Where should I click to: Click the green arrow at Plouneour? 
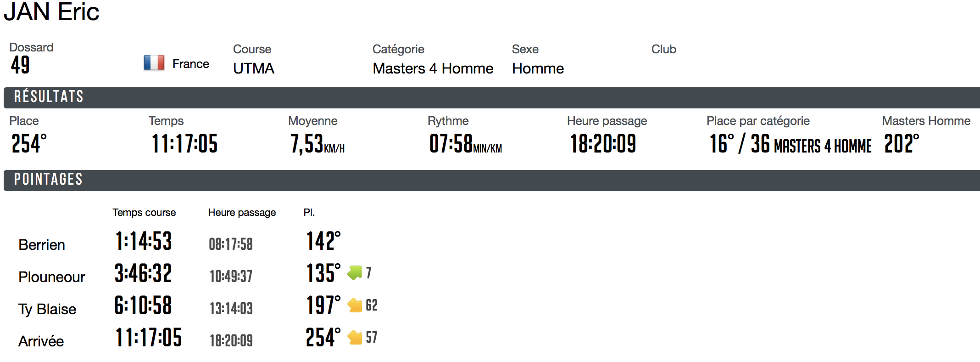point(355,272)
